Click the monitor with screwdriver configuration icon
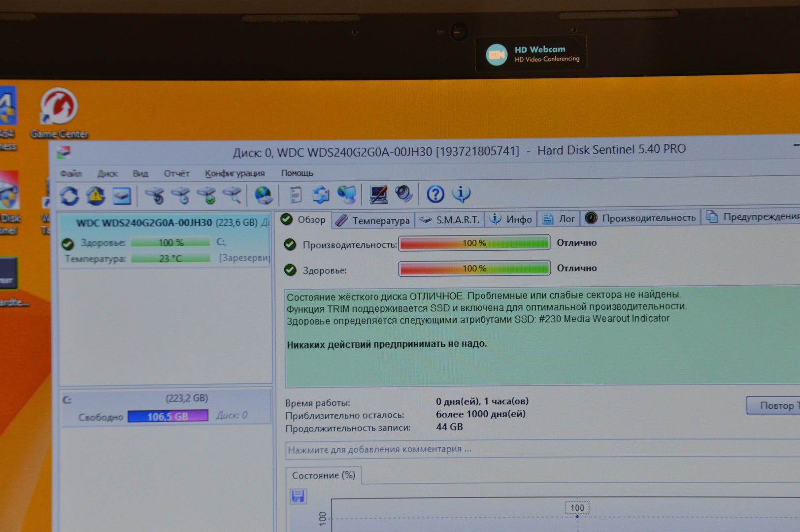This screenshot has width=800, height=532. (x=378, y=194)
